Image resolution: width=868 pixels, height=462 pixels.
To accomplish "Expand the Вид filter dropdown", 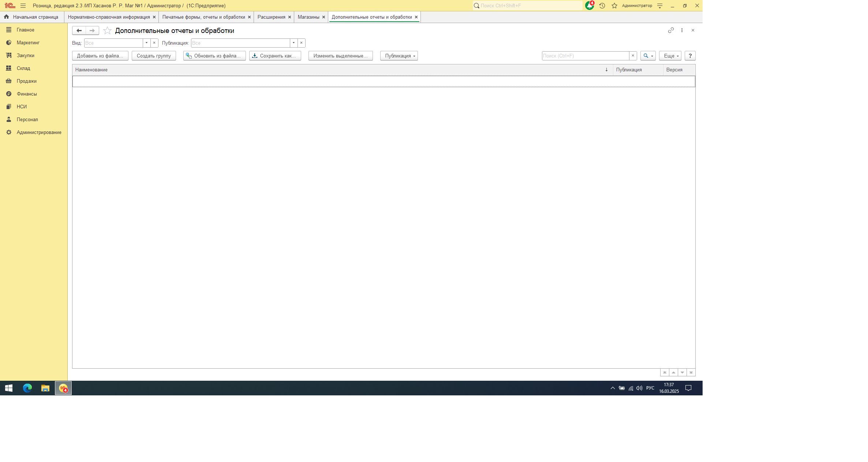I will (146, 43).
